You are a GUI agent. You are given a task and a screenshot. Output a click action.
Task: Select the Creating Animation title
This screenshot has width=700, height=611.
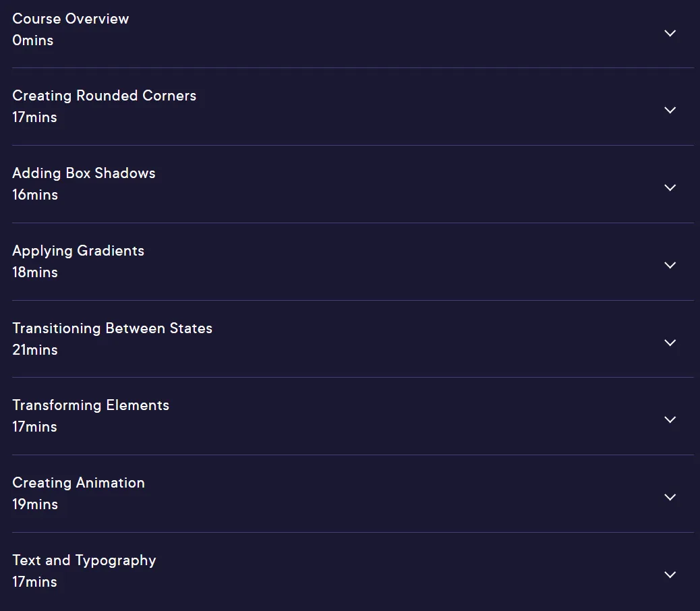click(79, 483)
